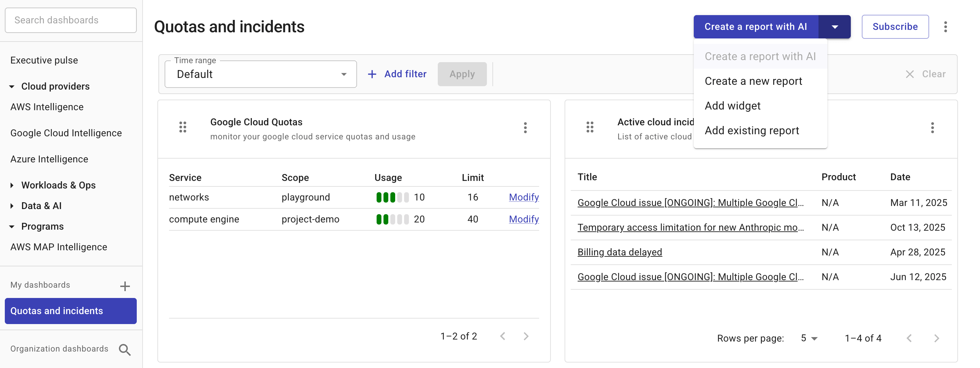Open the Google Cloud Quotas widget options menu

point(525,128)
